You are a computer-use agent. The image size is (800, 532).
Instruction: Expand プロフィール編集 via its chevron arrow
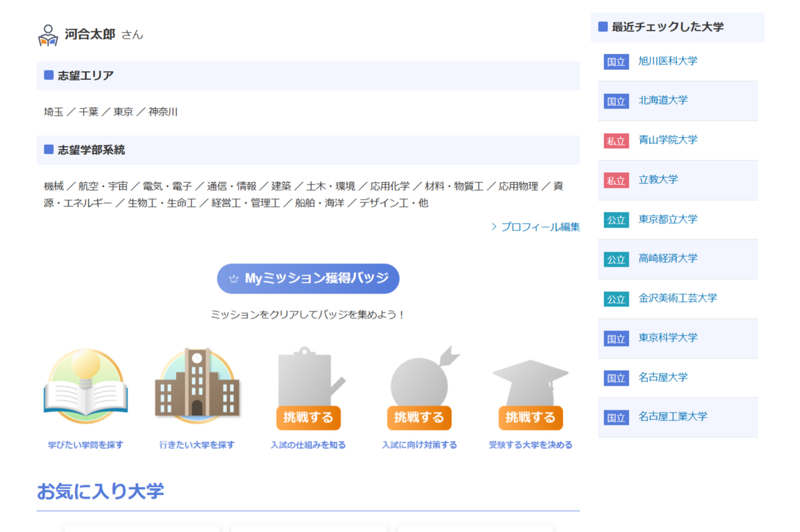(492, 227)
